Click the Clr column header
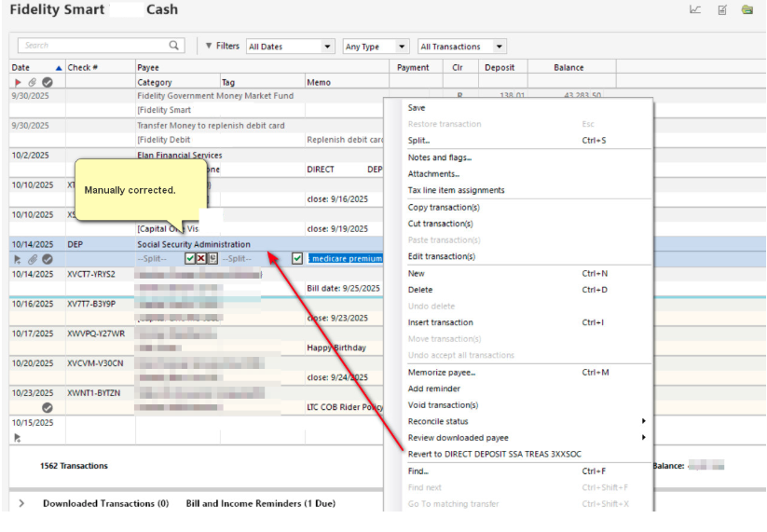 (460, 67)
